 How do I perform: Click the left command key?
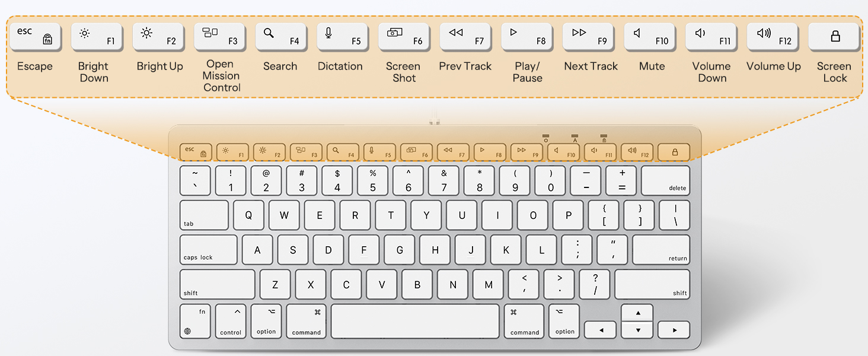(x=307, y=322)
